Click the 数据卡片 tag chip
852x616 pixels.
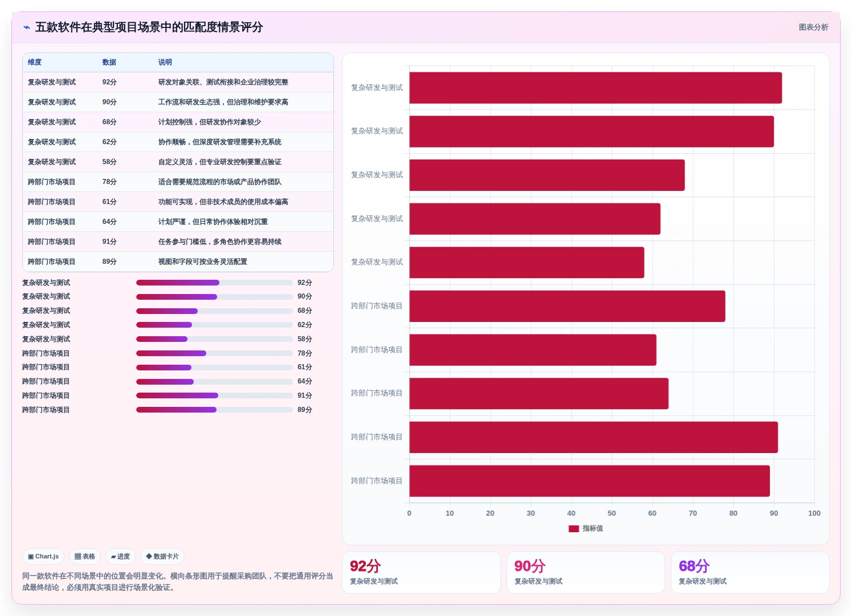click(x=162, y=557)
